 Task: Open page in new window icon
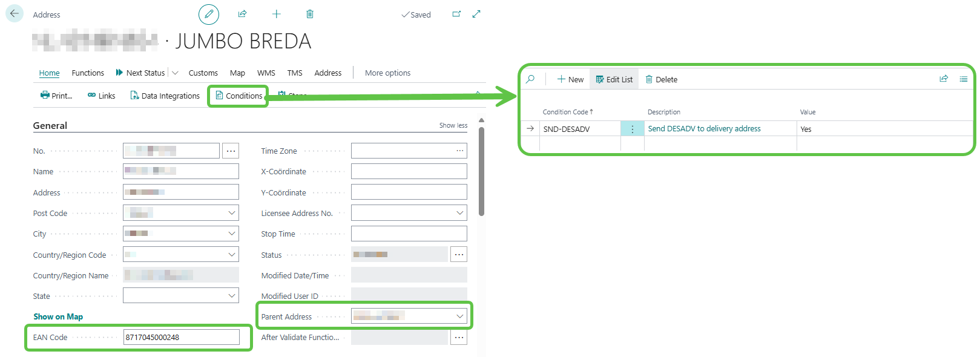pos(456,14)
